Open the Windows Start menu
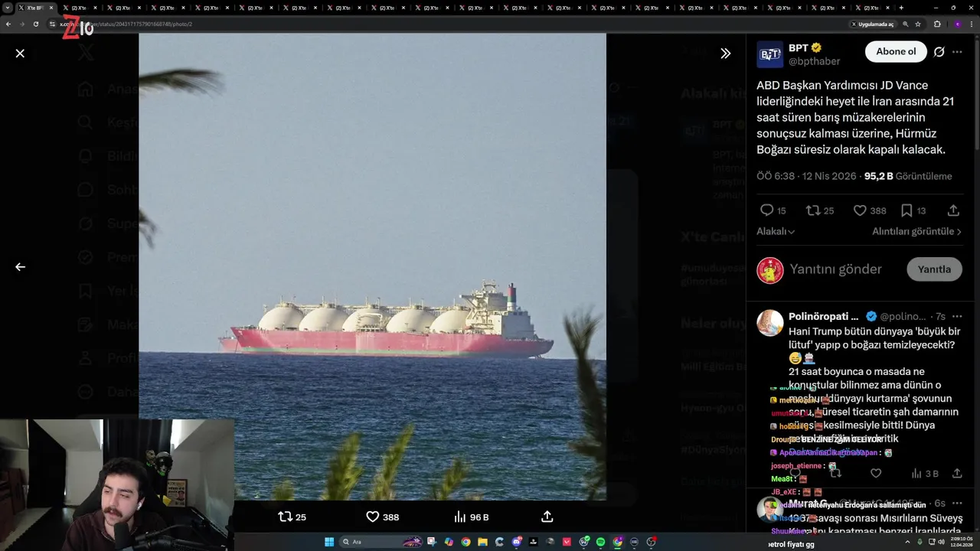This screenshot has height=551, width=980. click(329, 542)
